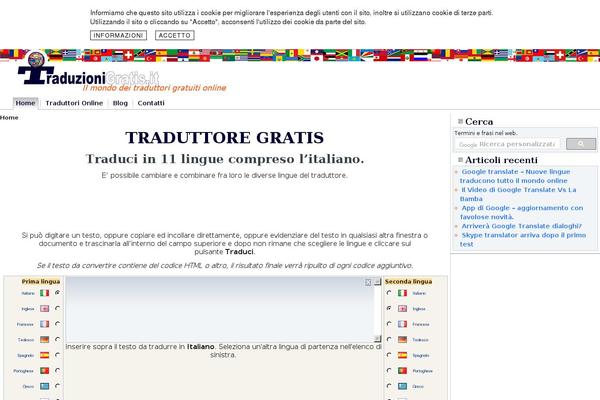Screen dimensions: 600x400
Task: Click the German flag under Prima lingua
Action: click(44, 340)
